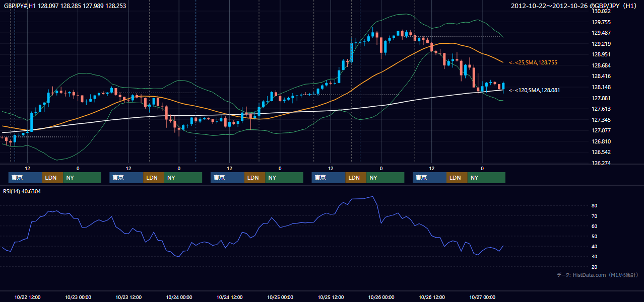Image resolution: width=644 pixels, height=302 pixels.
Task: Select the 128.951 price axis label
Action: coord(602,54)
